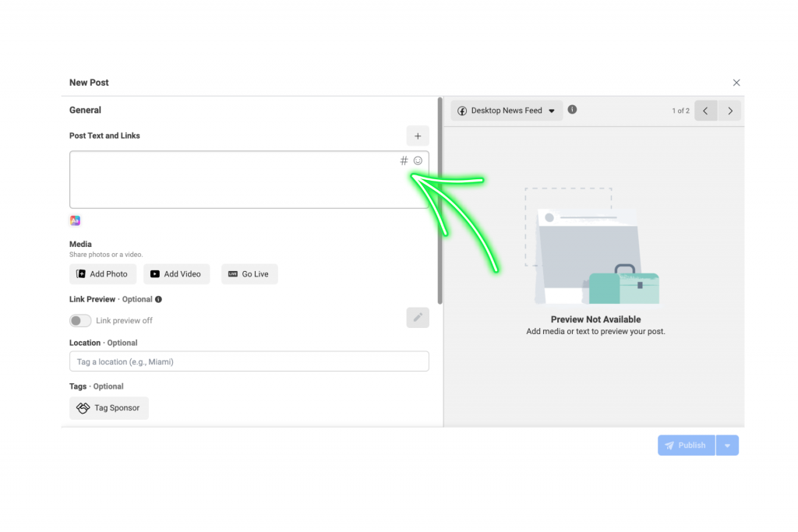Click the 'Preview Not Available' heading
The width and height of the screenshot is (798, 532).
[595, 319]
